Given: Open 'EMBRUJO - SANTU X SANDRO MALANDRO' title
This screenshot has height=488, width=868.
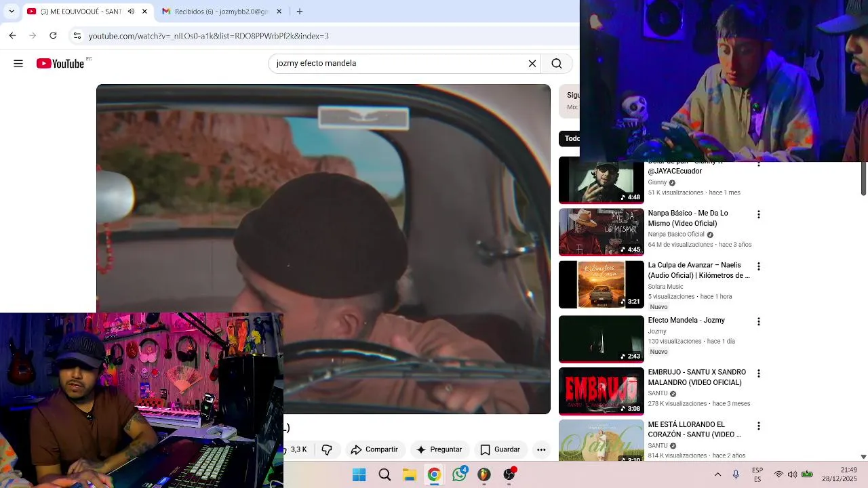Looking at the screenshot, I should click(696, 378).
